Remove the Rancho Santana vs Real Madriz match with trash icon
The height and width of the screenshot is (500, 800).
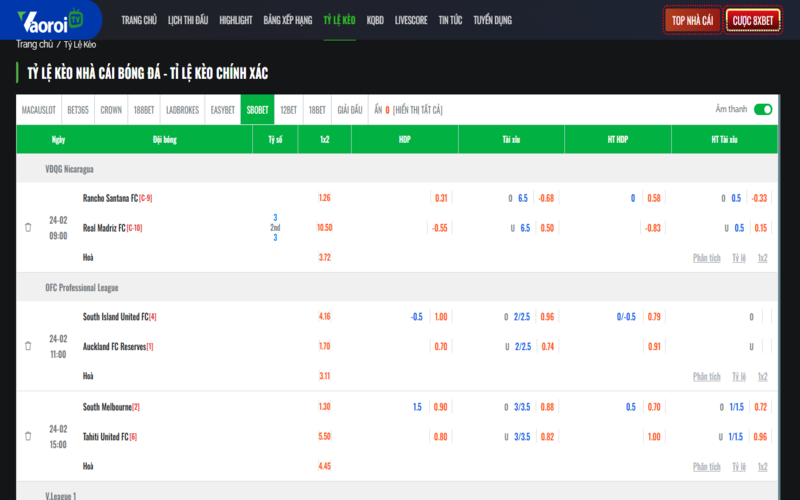[x=28, y=228]
